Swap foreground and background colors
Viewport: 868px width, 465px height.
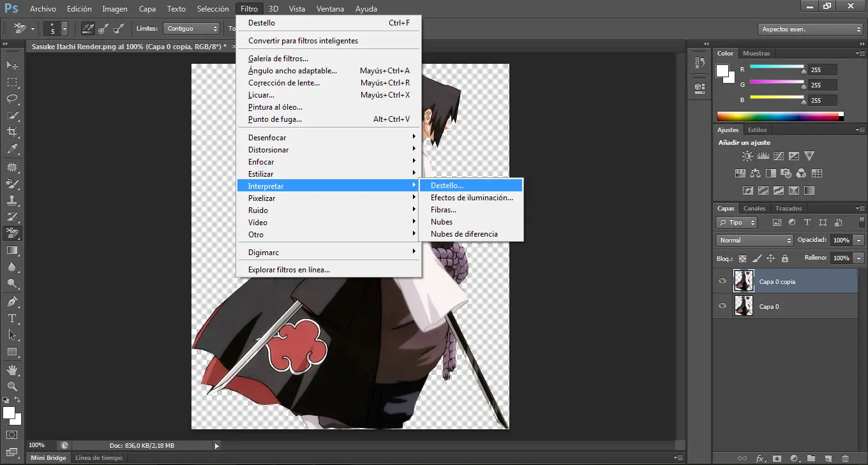pyautogui.click(x=17, y=399)
